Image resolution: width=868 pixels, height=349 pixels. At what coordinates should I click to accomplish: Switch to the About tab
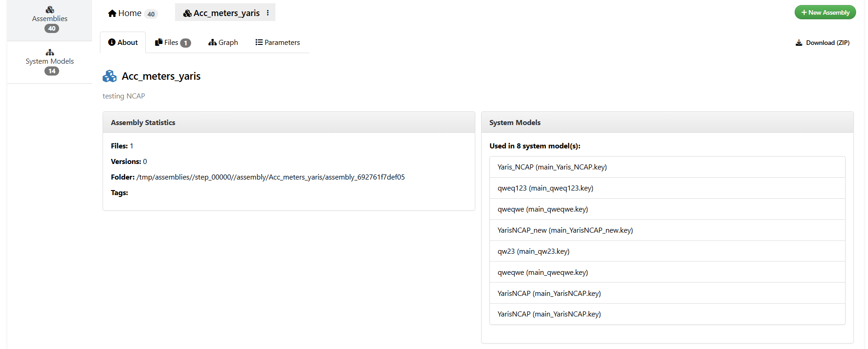(x=123, y=42)
